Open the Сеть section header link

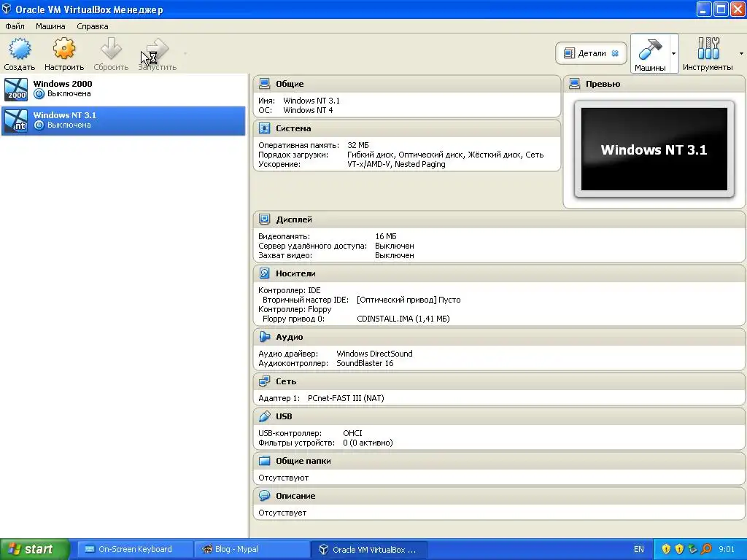pos(286,381)
